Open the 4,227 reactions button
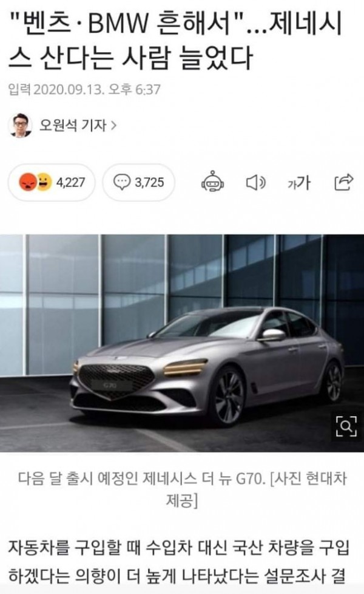Image resolution: width=364 pixels, height=594 pixels. click(x=52, y=183)
